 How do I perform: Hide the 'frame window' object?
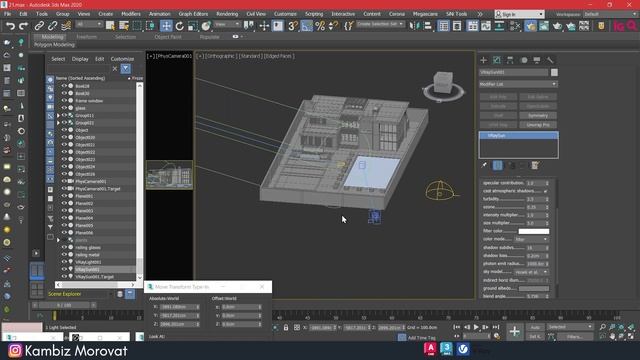(x=64, y=100)
